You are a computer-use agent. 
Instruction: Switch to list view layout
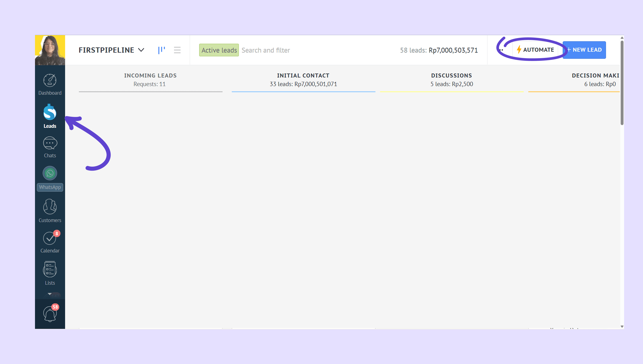pyautogui.click(x=177, y=50)
